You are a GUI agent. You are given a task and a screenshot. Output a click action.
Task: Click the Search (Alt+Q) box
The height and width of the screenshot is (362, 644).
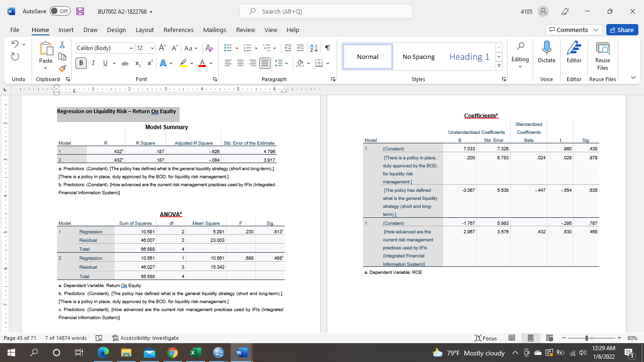(x=325, y=11)
